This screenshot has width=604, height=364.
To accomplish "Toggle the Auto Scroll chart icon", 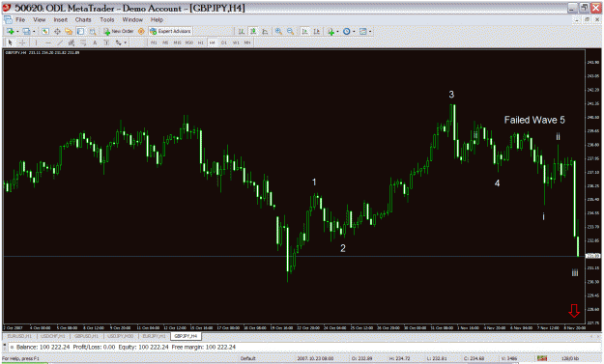I will coord(304,31).
